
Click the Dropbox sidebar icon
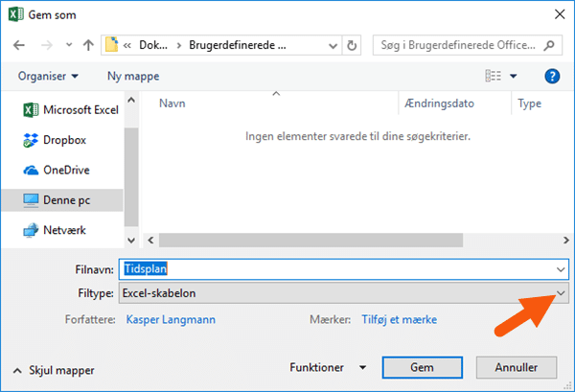[31, 140]
